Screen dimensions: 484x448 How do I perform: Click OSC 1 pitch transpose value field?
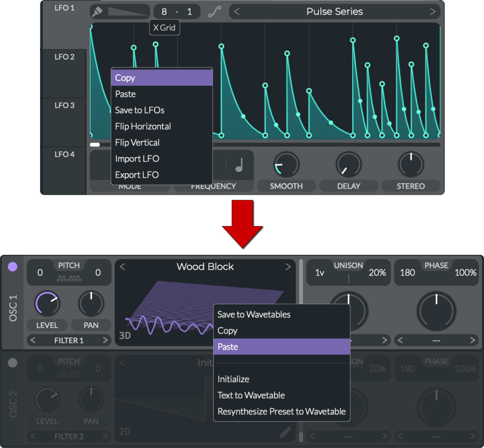(x=40, y=273)
